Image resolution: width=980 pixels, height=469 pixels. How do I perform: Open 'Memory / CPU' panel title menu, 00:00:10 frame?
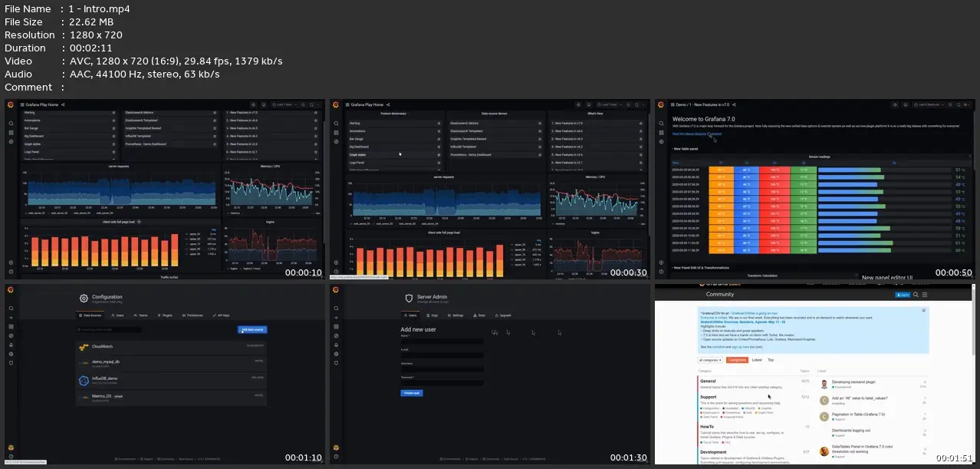[271, 165]
